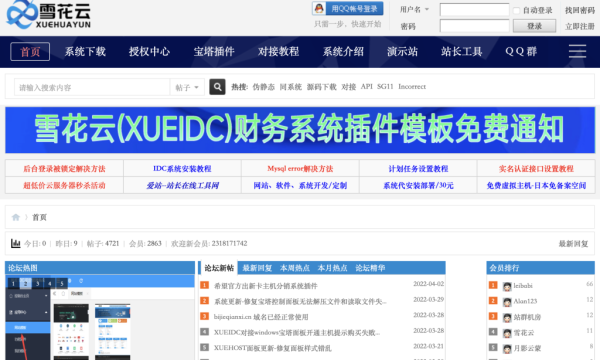Go to the 首页 navigation tab

click(x=30, y=52)
